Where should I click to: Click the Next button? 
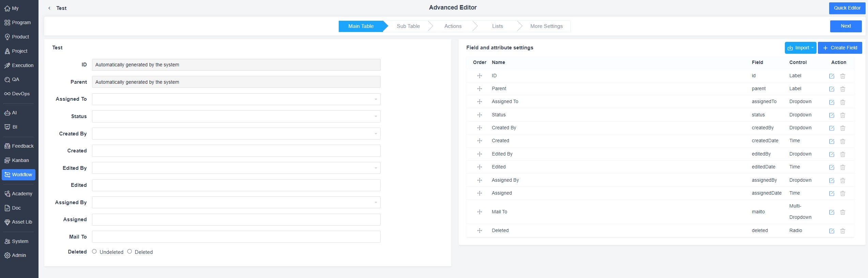[846, 26]
